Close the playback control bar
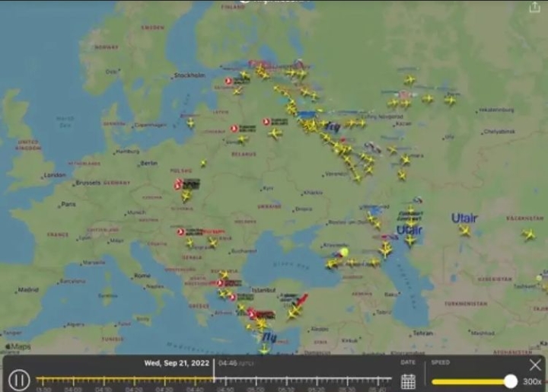This screenshot has width=548, height=392. 536,365
